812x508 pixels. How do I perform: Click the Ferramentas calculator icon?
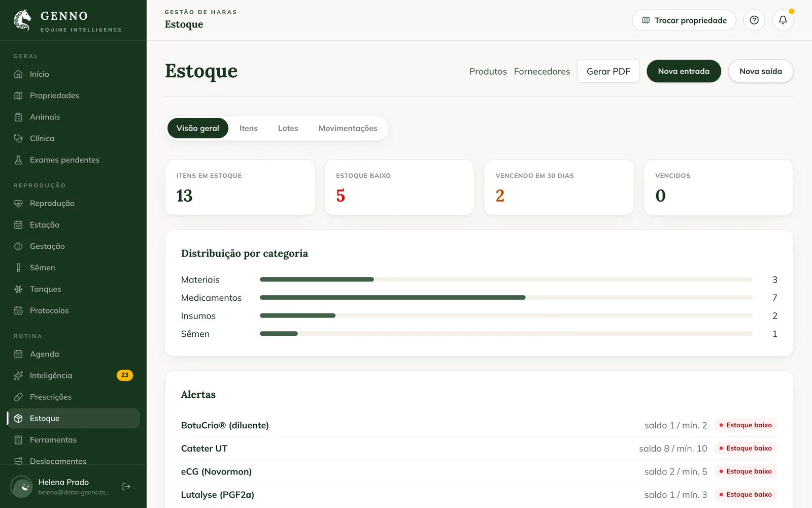coord(18,440)
